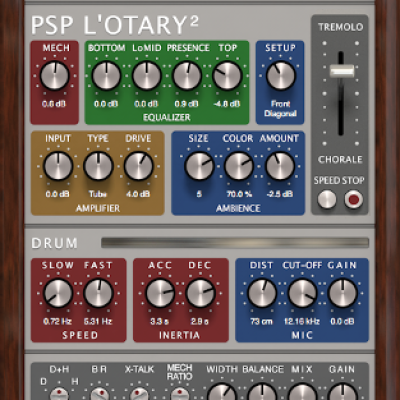Viewport: 400px width, 400px height.
Task: Click the ambience COLOR knob
Action: tap(239, 166)
